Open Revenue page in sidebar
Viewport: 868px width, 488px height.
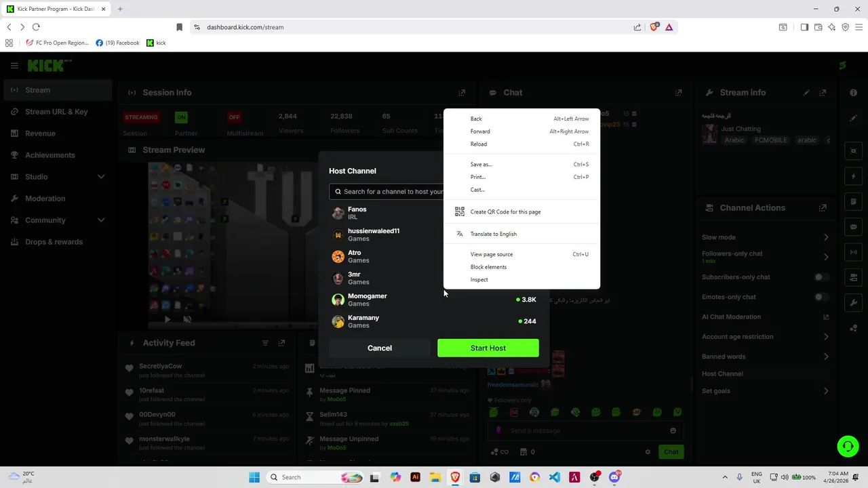click(x=57, y=134)
